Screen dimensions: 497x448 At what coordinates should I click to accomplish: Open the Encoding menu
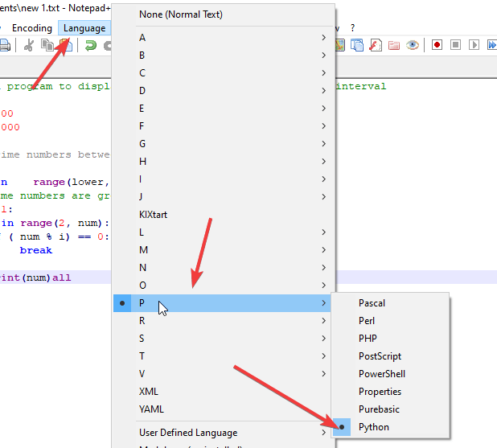(x=32, y=28)
